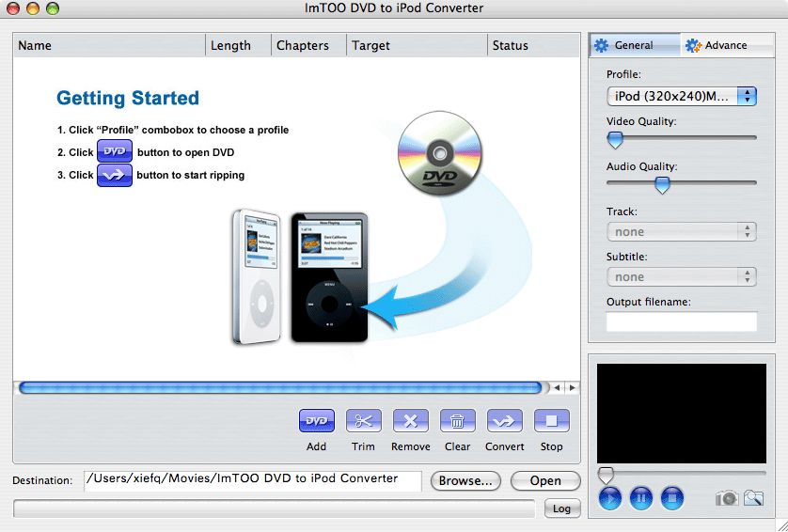Adjust the Audio Quality slider handle
Viewport: 788px width, 532px height.
(x=662, y=185)
